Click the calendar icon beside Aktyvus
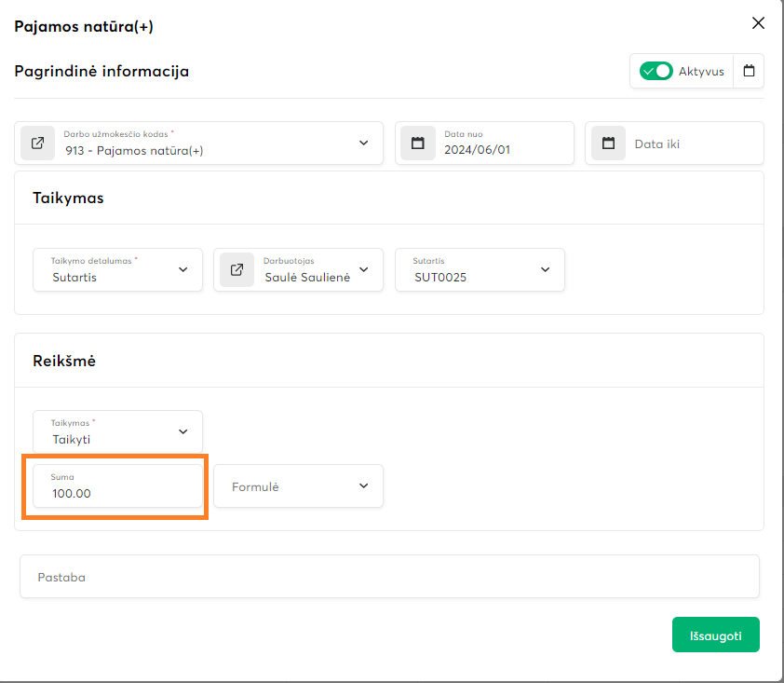Screen dimensions: 784x683 coord(749,71)
